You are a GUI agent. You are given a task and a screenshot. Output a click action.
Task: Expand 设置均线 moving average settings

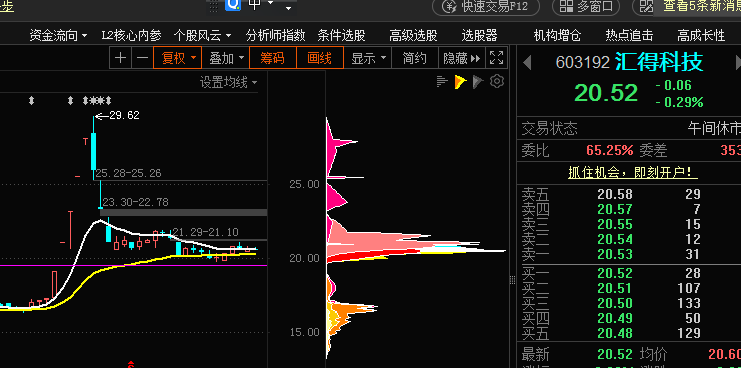coord(228,83)
